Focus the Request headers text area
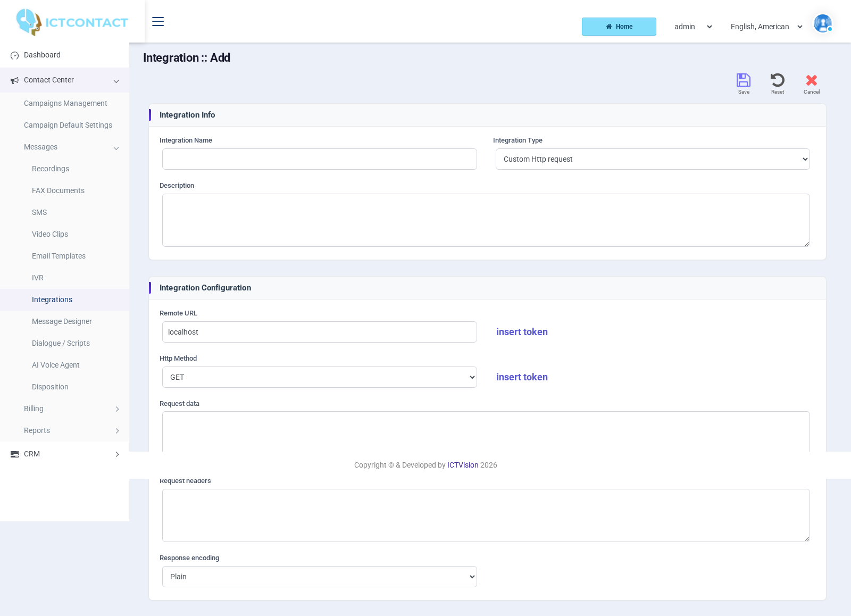This screenshot has height=616, width=851. pyautogui.click(x=486, y=515)
